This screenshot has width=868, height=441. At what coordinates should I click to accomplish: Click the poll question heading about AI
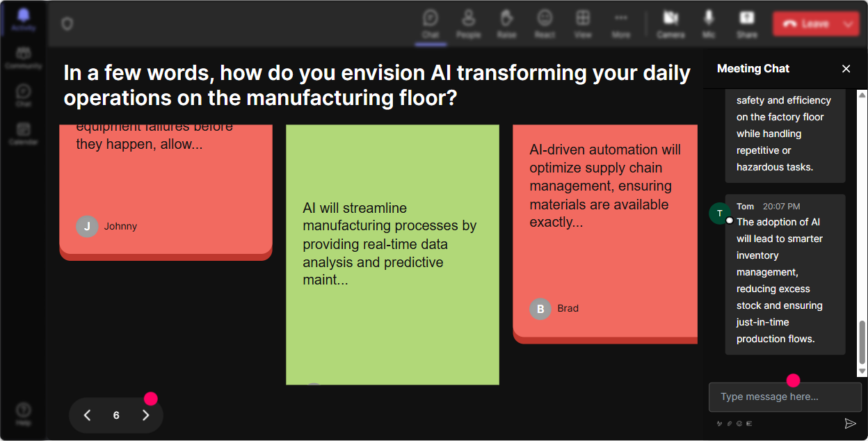[x=377, y=85]
